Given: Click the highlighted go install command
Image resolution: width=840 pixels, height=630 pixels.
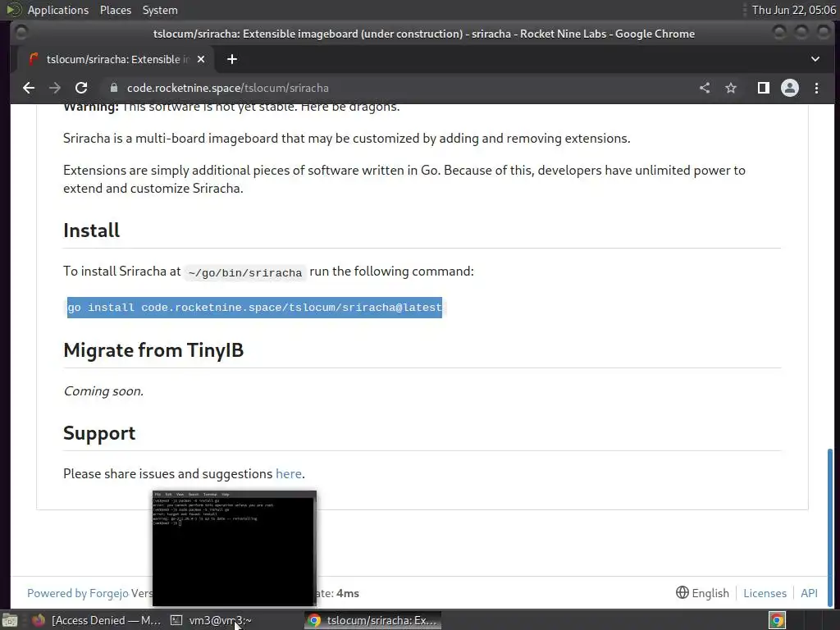Looking at the screenshot, I should pyautogui.click(x=254, y=308).
